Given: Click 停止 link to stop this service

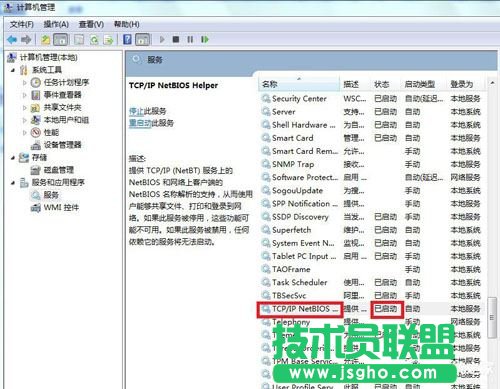Looking at the screenshot, I should (136, 111).
